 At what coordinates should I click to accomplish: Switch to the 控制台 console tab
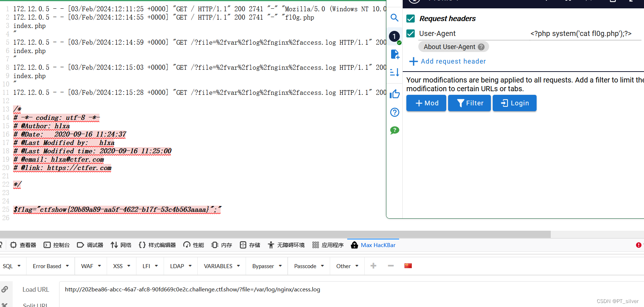(57, 245)
